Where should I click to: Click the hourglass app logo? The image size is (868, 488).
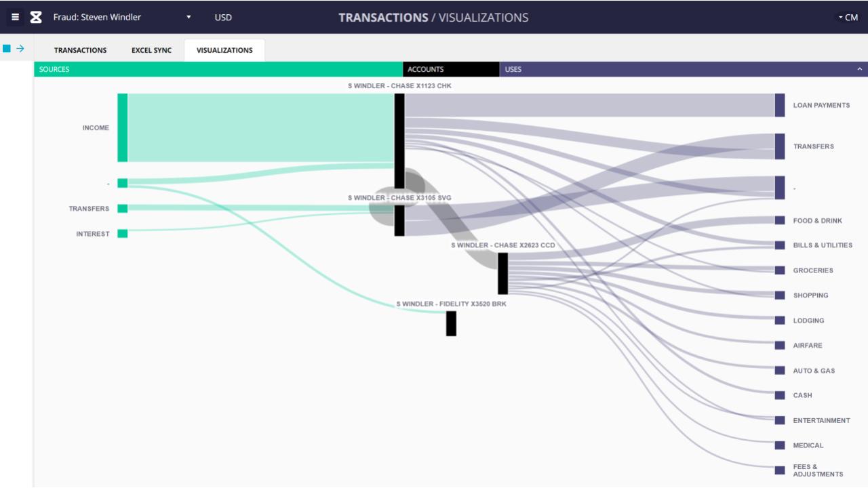(37, 17)
